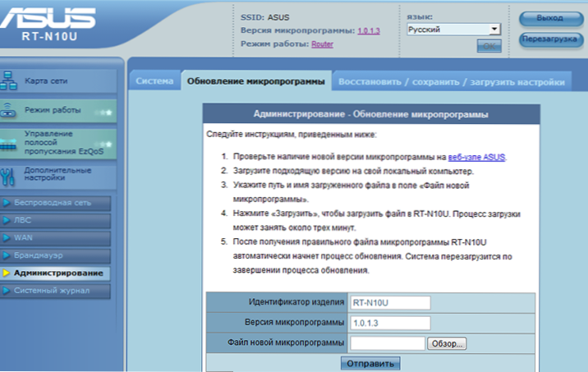This screenshot has height=372, width=588.
Task: Open Дополнительные настройки section
Action: tap(58, 177)
